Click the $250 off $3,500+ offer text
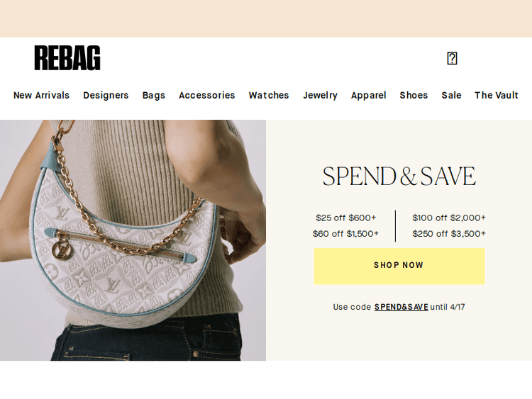Image resolution: width=532 pixels, height=399 pixels. pos(449,234)
